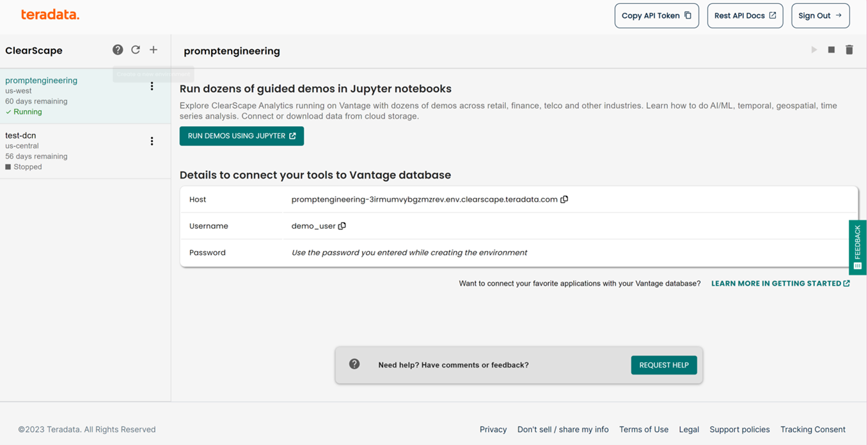This screenshot has width=868, height=445.
Task: Create a new environment with the plus icon
Action: click(154, 49)
